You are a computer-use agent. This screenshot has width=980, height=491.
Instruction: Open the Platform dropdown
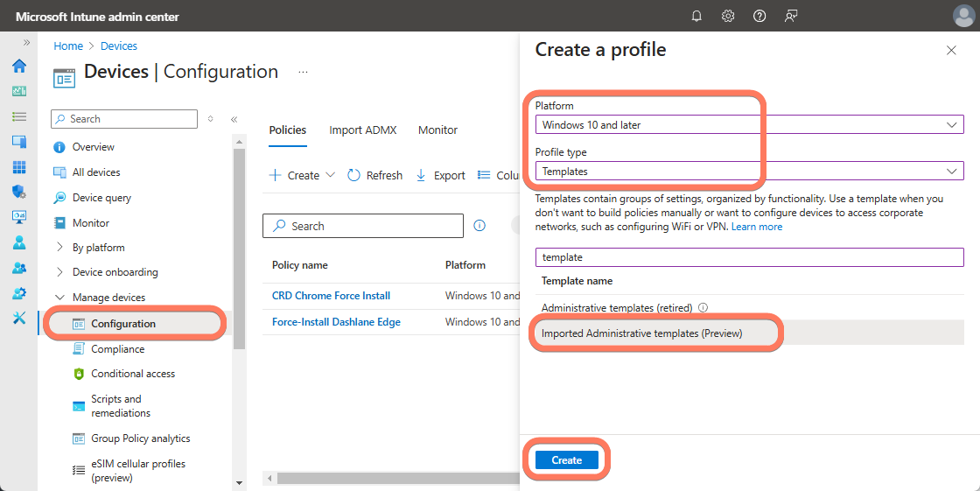(749, 125)
